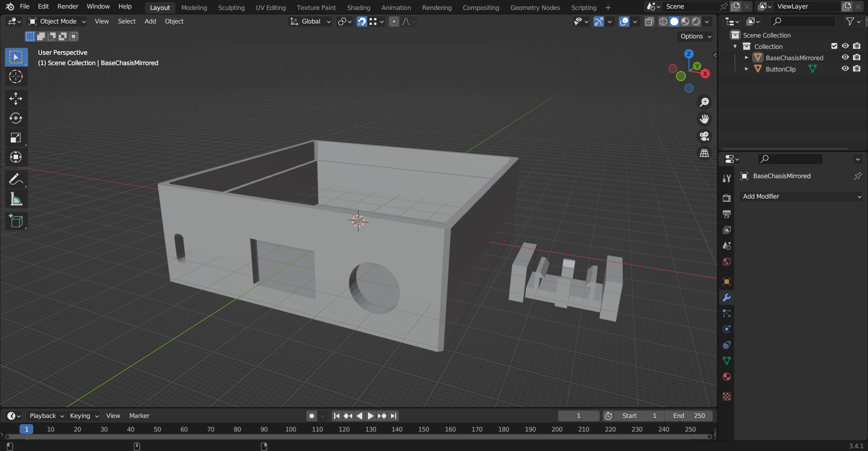This screenshot has height=451, width=868.
Task: Select the Add Cube tool
Action: point(16,221)
